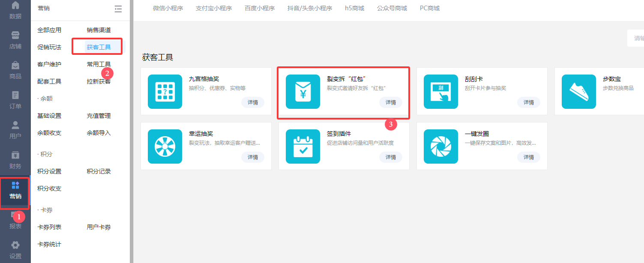The height and width of the screenshot is (263, 644).
Task: Open 充值管理 under 余额
Action: [x=99, y=116]
